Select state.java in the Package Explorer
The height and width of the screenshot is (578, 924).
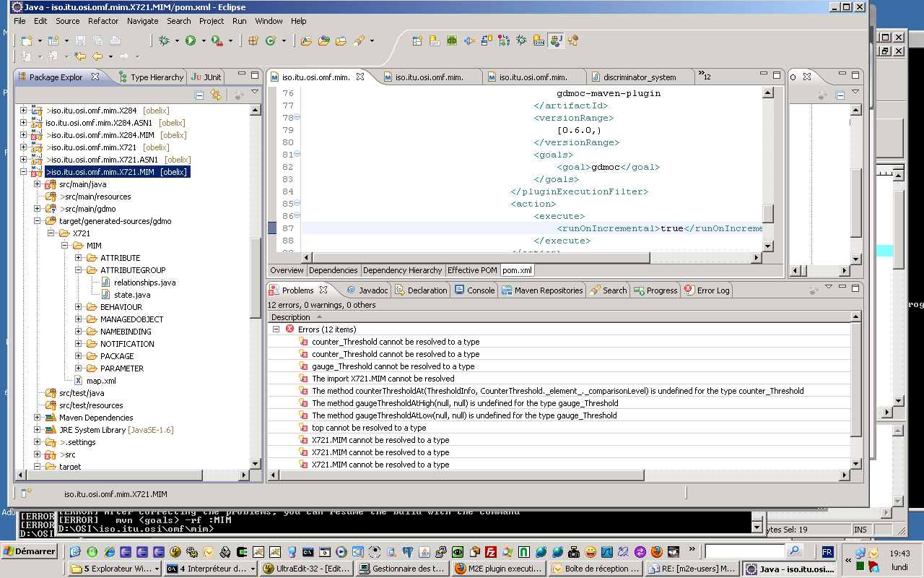click(132, 295)
